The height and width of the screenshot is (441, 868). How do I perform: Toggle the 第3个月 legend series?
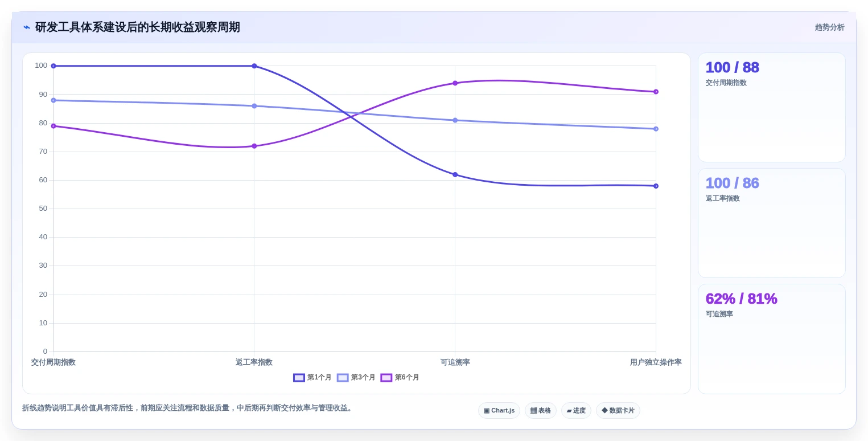356,377
